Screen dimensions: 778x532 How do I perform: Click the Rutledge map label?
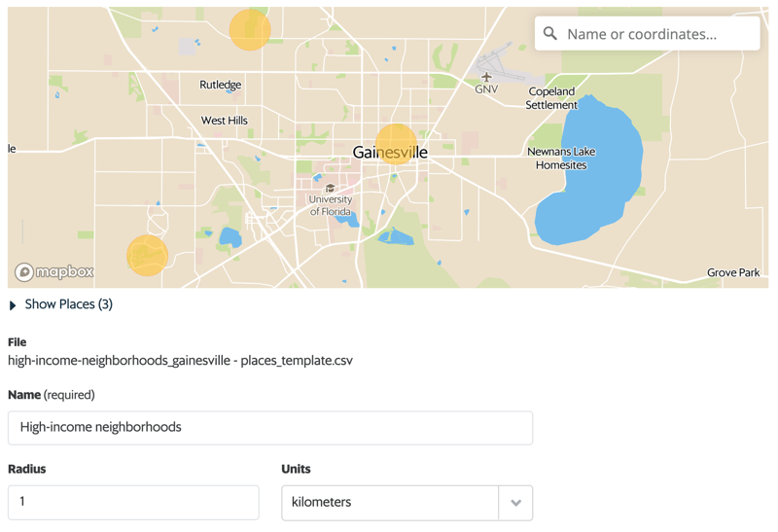point(221,85)
